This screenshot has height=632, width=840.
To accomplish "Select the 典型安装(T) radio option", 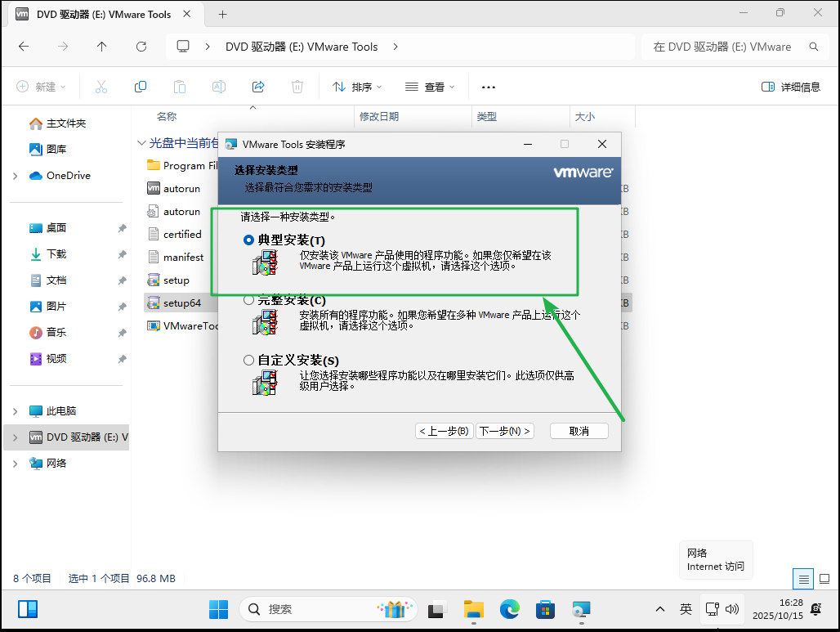I will pos(248,240).
